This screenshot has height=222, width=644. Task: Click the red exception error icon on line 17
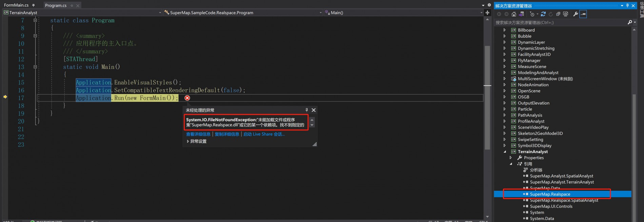[187, 98]
